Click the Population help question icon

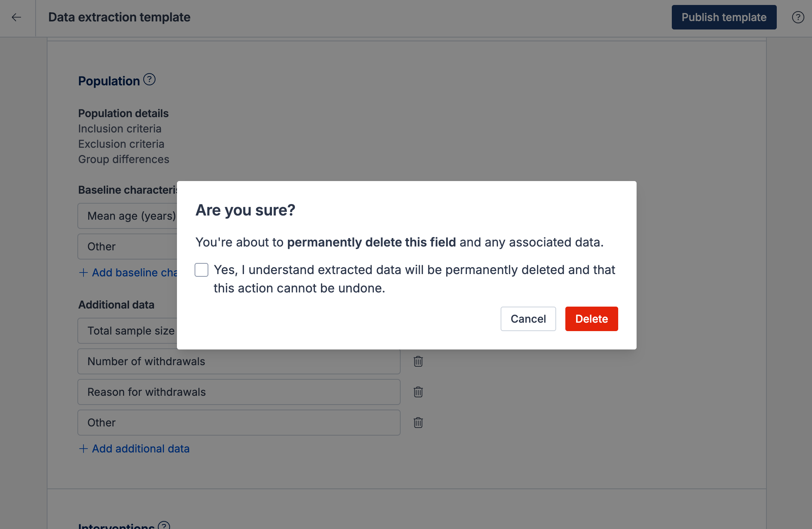coord(149,80)
